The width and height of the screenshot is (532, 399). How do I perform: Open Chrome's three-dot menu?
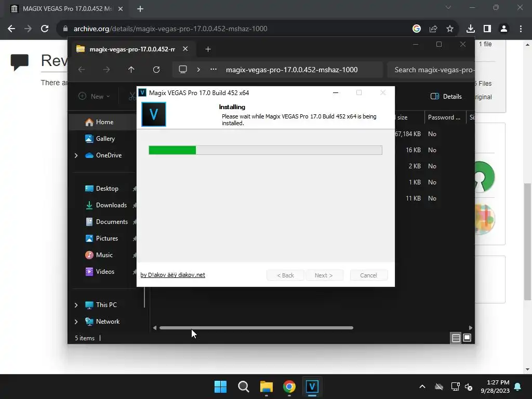coord(521,29)
